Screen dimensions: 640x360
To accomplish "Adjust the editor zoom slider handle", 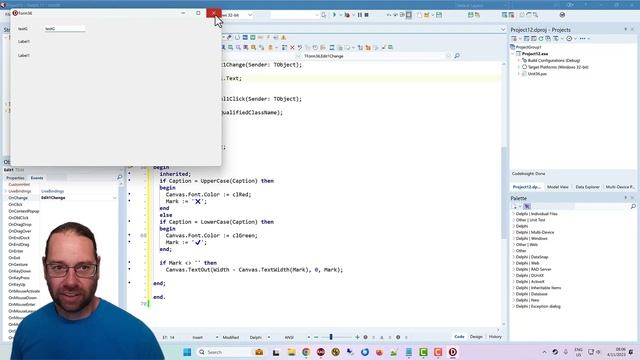I will click(331, 337).
